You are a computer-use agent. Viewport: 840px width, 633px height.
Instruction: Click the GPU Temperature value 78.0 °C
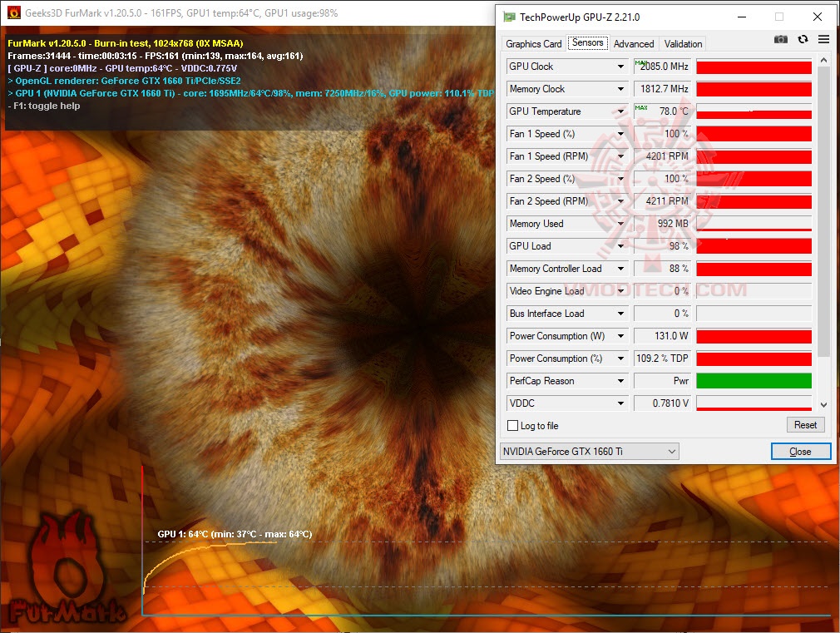pos(662,111)
